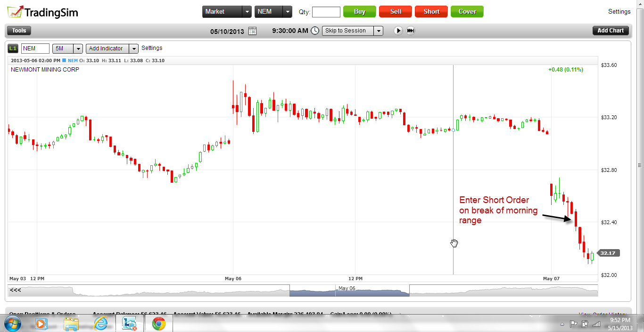
Task: Open the Skip to Session dropdown
Action: point(378,31)
